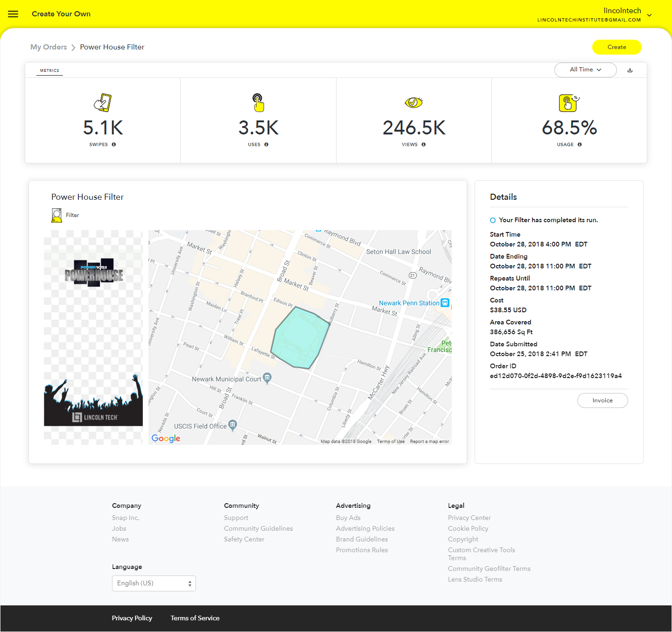Screen dimensions: 672x632
Task: Open the English (US) language selector
Action: 154,583
